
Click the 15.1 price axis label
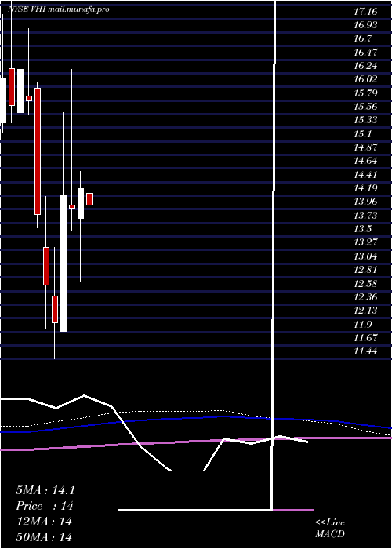click(362, 134)
